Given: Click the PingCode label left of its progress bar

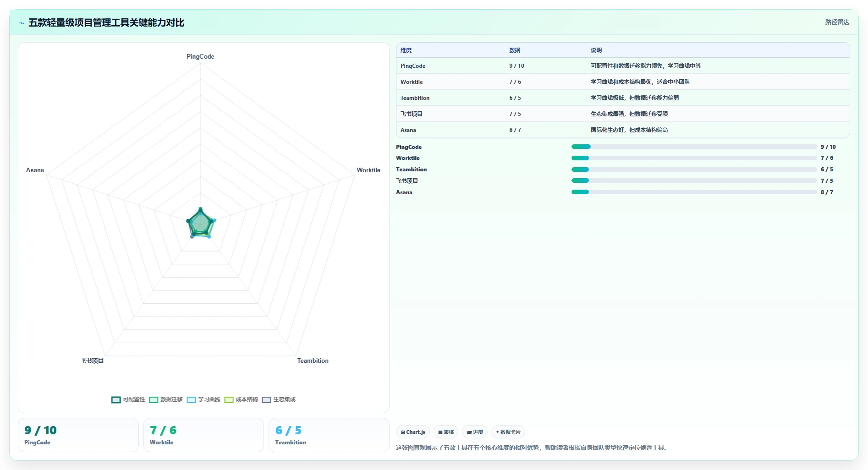Looking at the screenshot, I should (409, 147).
